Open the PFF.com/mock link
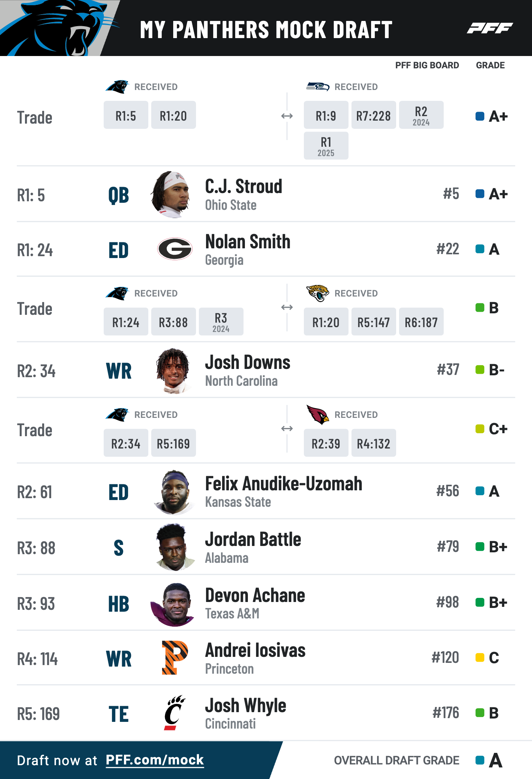 [x=155, y=760]
